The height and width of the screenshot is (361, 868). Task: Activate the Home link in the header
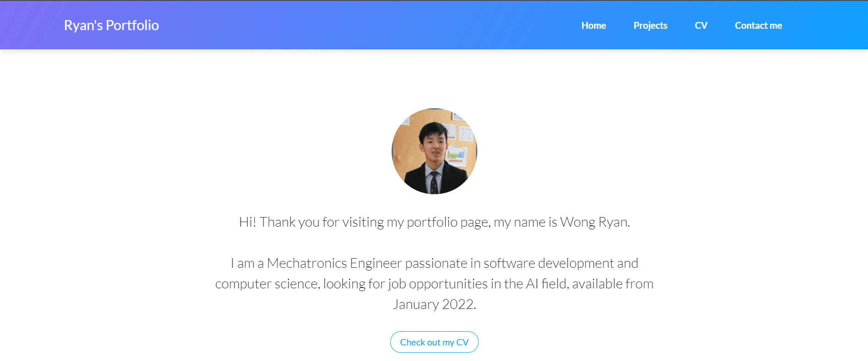(593, 25)
